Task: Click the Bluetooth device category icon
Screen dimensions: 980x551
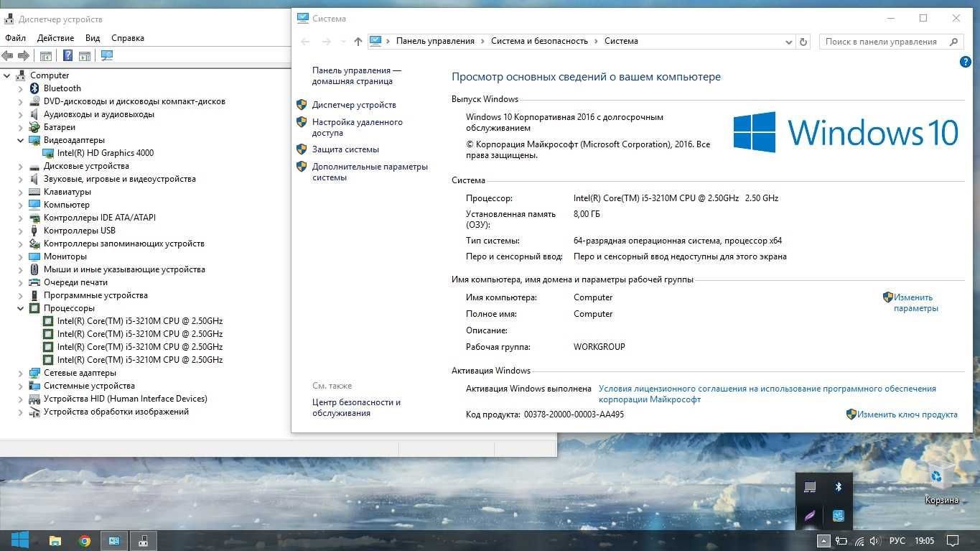Action: point(34,88)
